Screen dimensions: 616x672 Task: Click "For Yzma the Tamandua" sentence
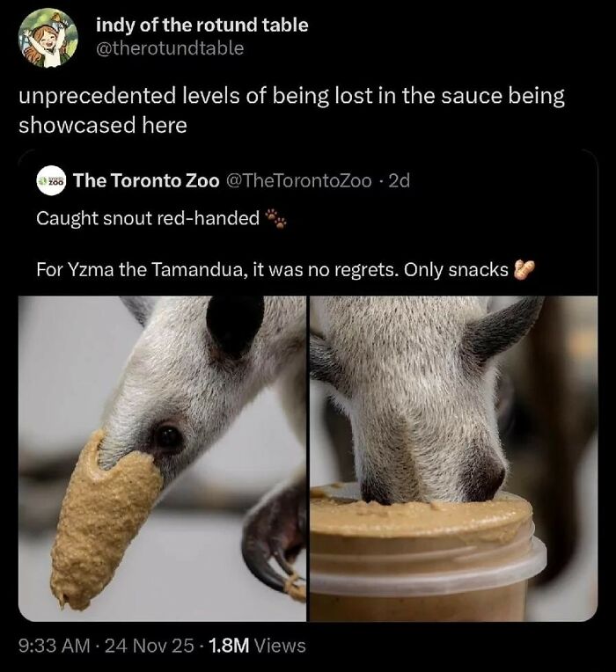coord(273,269)
